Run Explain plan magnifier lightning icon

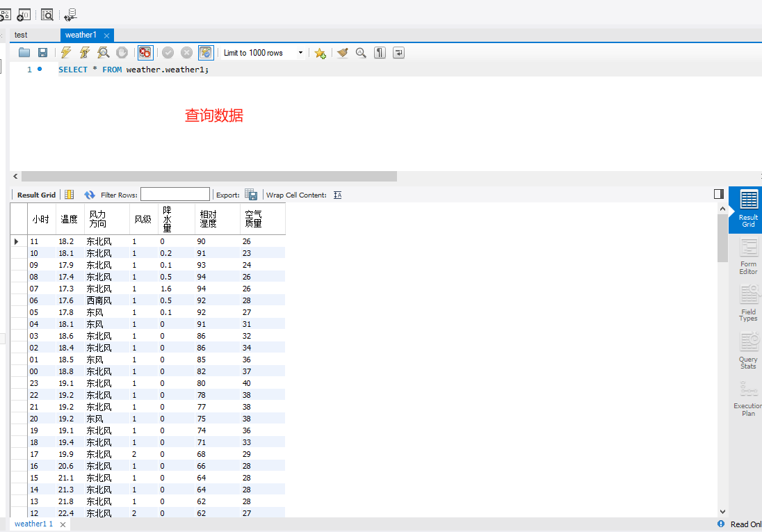pyautogui.click(x=103, y=53)
